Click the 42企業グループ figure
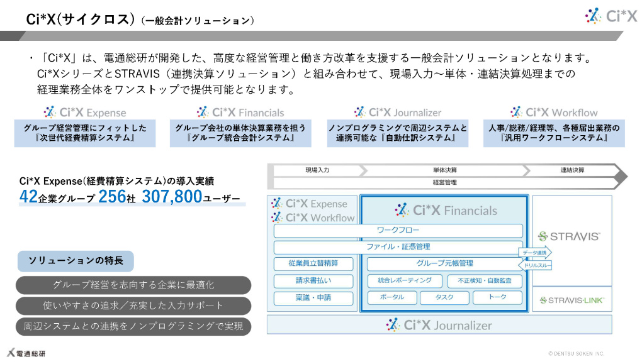 click(x=57, y=197)
